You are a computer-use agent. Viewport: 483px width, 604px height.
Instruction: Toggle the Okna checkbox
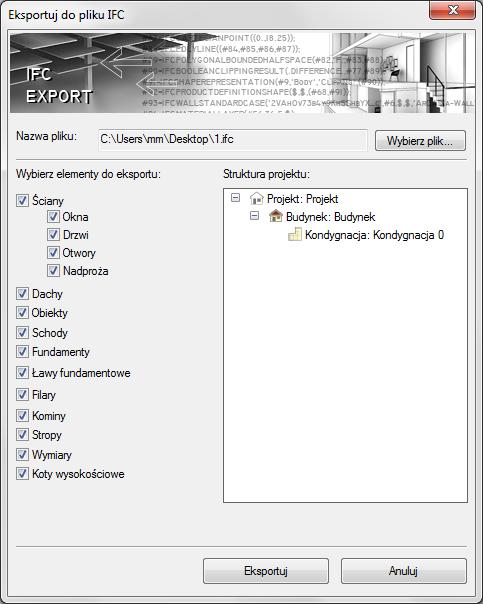click(53, 216)
